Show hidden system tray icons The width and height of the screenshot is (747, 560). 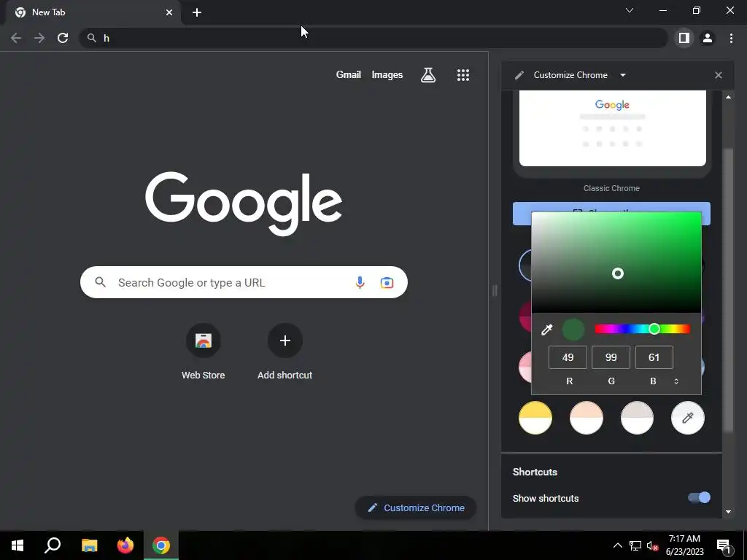[x=617, y=545]
